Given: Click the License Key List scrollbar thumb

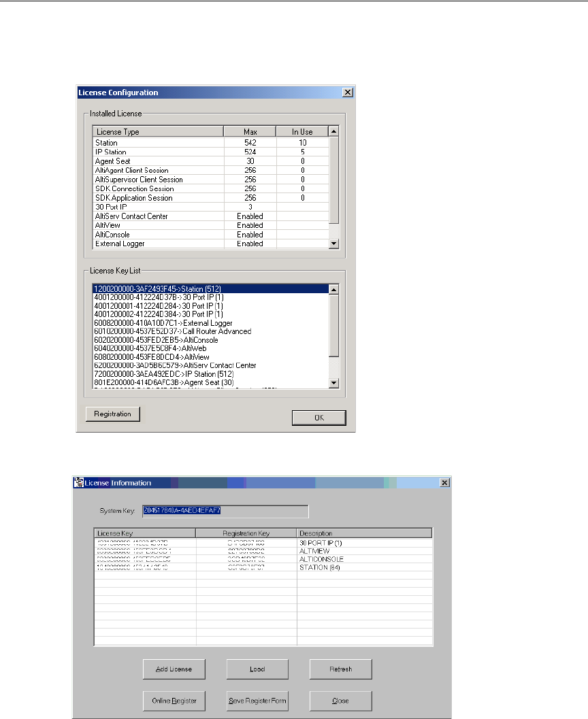Looking at the screenshot, I should pyautogui.click(x=334, y=326).
